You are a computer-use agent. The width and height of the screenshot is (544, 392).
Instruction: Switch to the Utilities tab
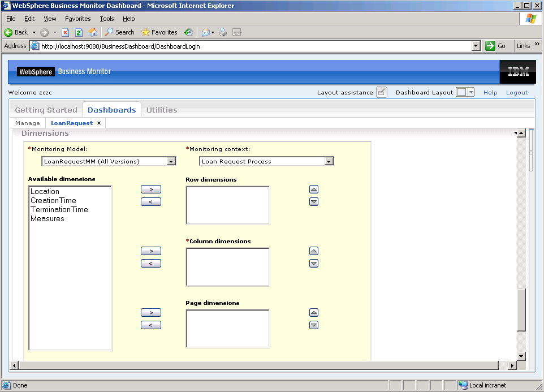[x=162, y=110]
